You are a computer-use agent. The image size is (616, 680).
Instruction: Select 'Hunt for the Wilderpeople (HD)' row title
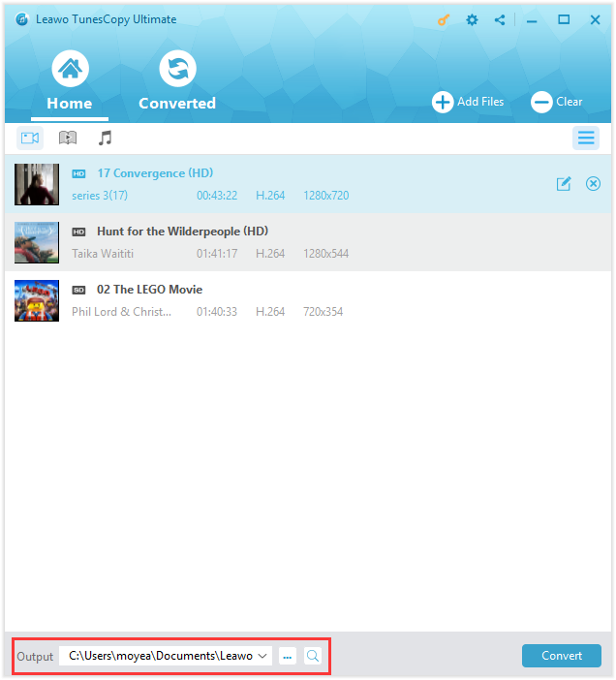[x=182, y=232]
